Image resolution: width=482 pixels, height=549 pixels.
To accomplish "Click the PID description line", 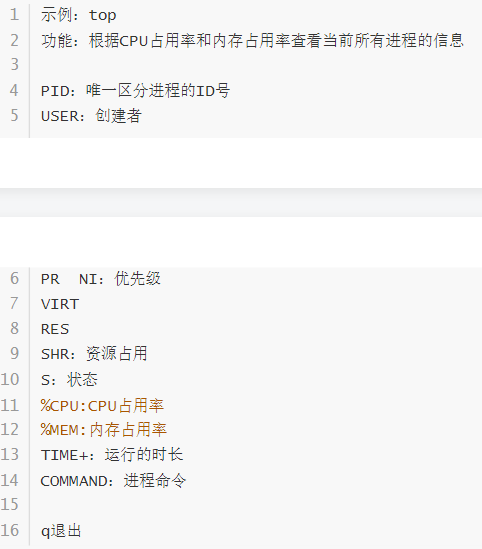I will click(135, 91).
